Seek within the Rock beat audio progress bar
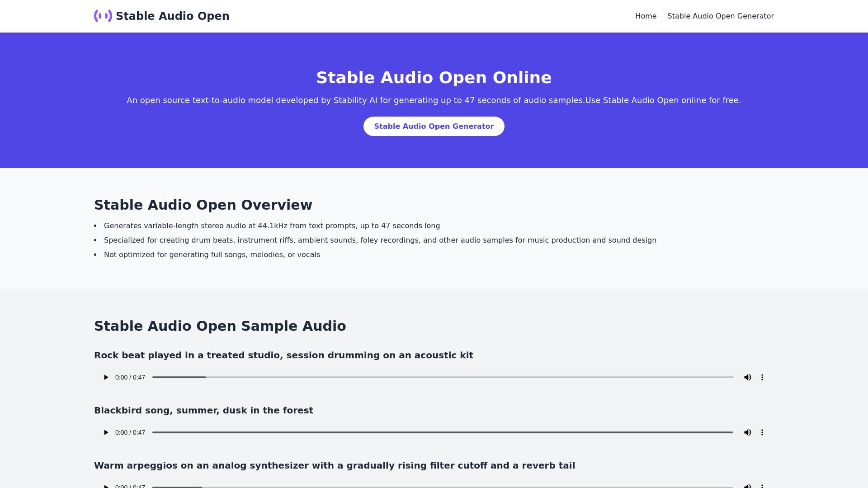 click(x=443, y=377)
